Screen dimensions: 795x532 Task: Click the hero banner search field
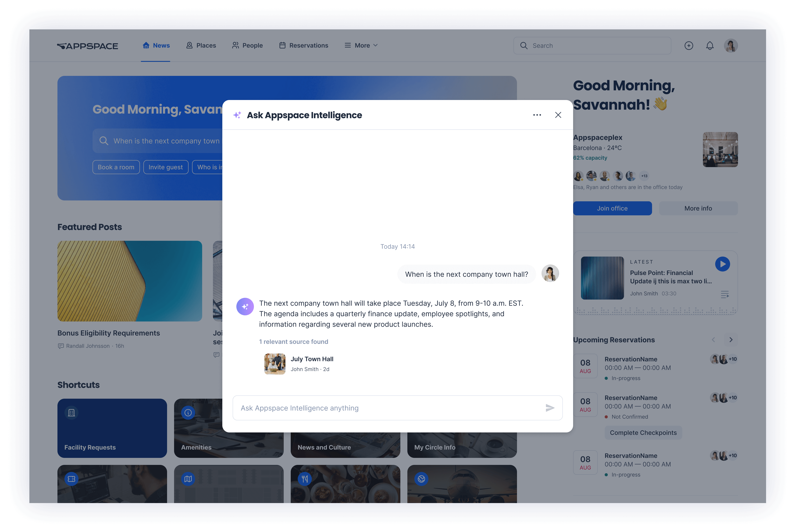(158, 141)
